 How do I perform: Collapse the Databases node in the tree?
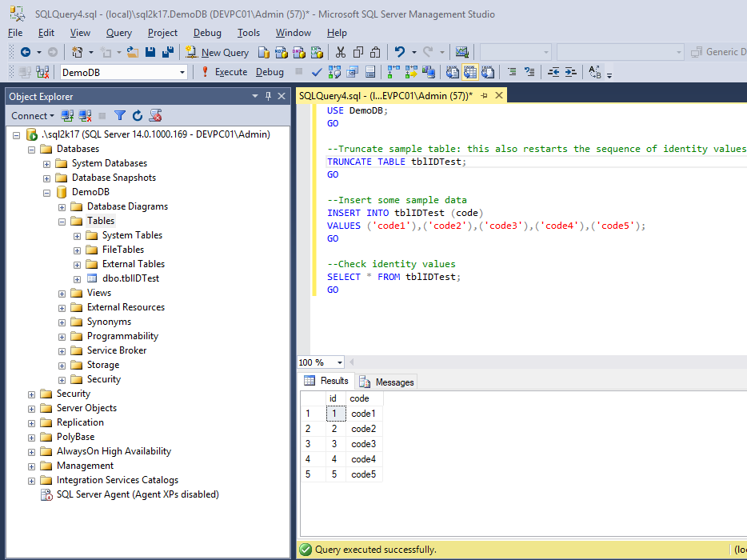point(31,150)
